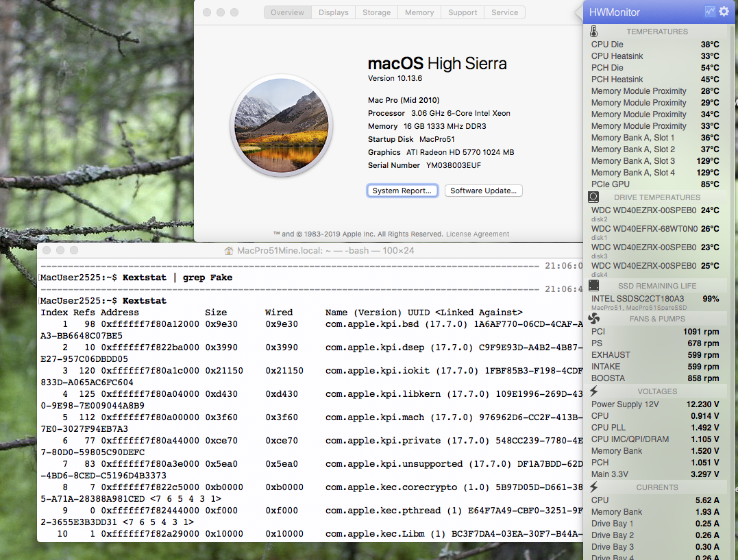Image resolution: width=738 pixels, height=560 pixels.
Task: Click com.apple.kec.corecrypto in Terminal output
Action: 391,487
